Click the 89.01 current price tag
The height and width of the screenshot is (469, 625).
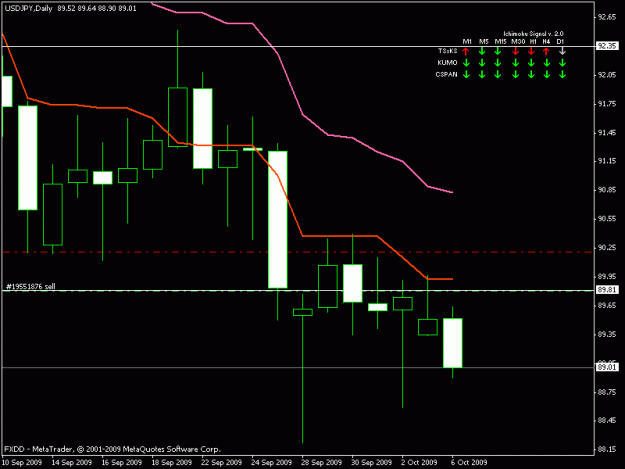[x=607, y=367]
